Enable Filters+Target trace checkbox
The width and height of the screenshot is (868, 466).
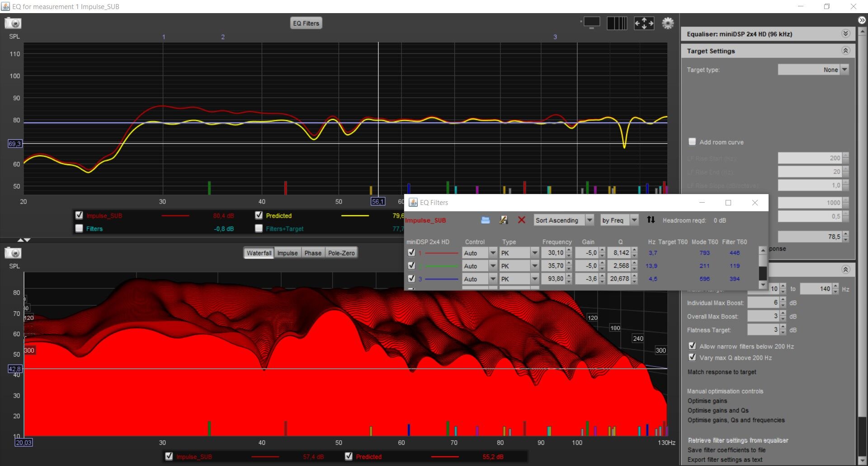(x=259, y=228)
